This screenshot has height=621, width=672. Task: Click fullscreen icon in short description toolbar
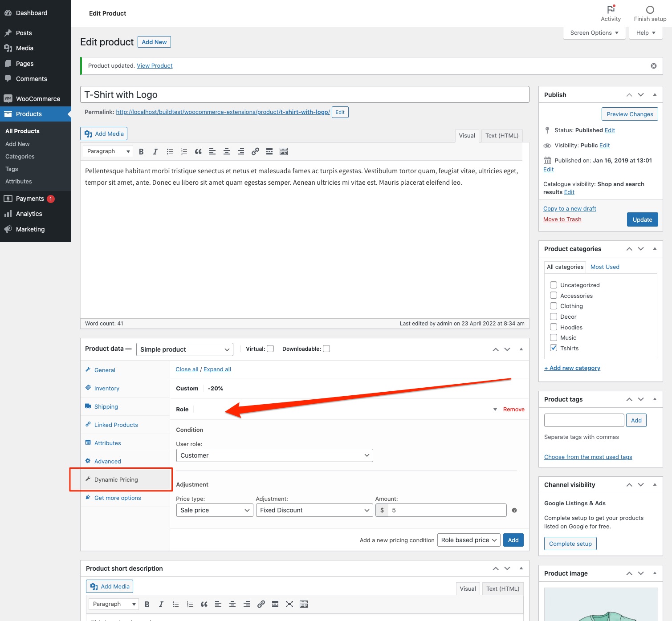click(289, 604)
